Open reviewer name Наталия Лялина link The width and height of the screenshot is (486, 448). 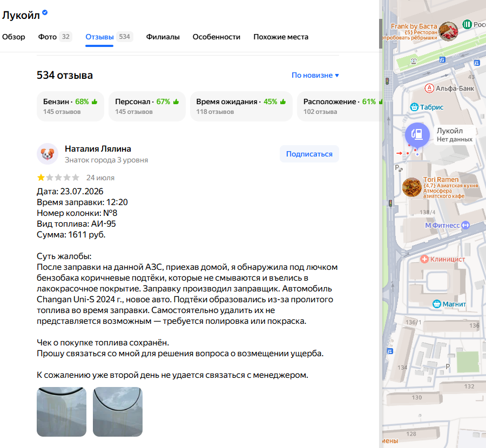point(98,149)
